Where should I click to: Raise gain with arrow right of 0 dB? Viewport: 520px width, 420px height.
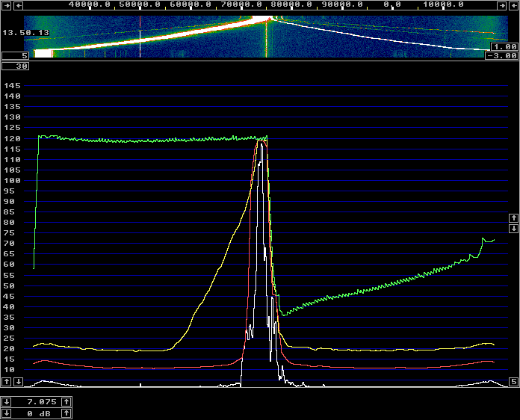66,413
